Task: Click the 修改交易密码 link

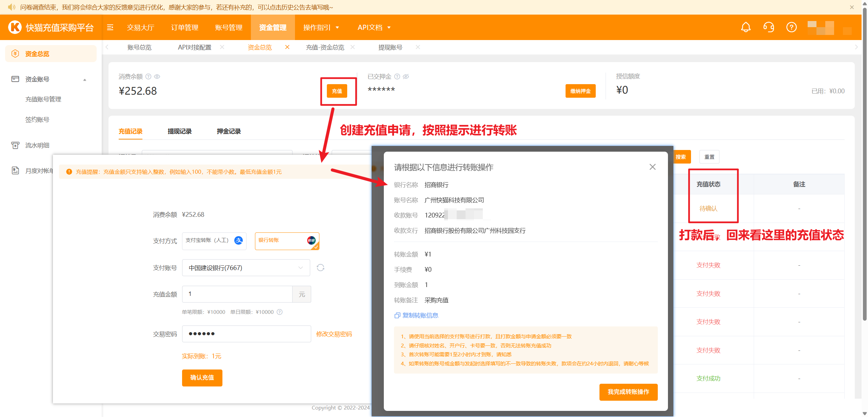Action: tap(334, 334)
